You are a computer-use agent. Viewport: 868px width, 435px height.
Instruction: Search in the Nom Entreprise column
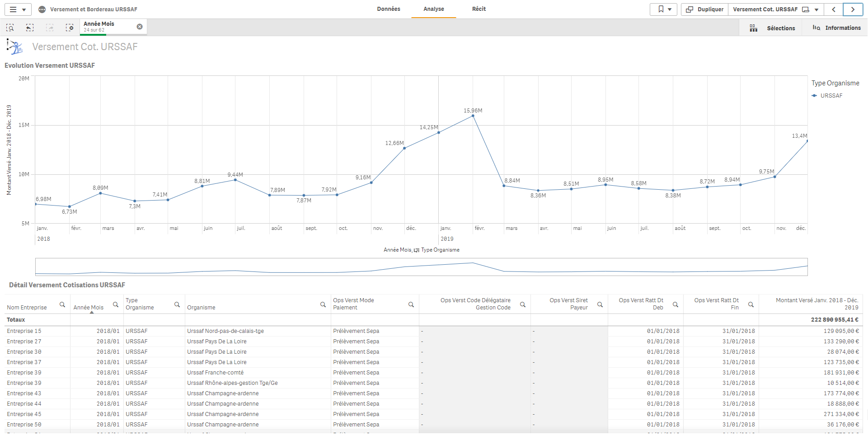tap(62, 305)
